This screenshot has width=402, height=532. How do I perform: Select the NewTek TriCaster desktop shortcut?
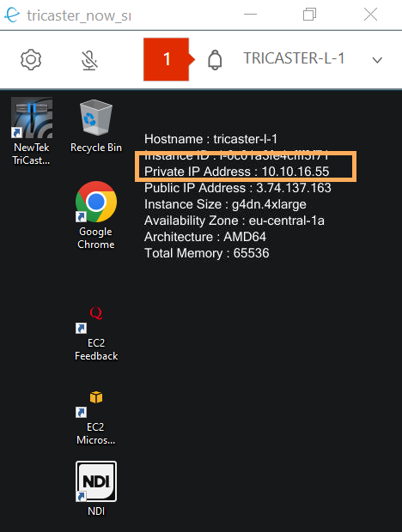[x=32, y=131]
